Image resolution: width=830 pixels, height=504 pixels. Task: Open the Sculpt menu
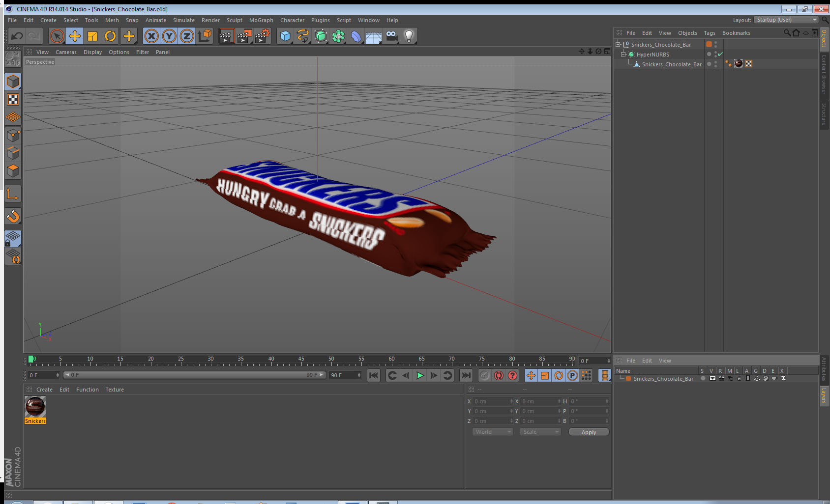pos(235,20)
